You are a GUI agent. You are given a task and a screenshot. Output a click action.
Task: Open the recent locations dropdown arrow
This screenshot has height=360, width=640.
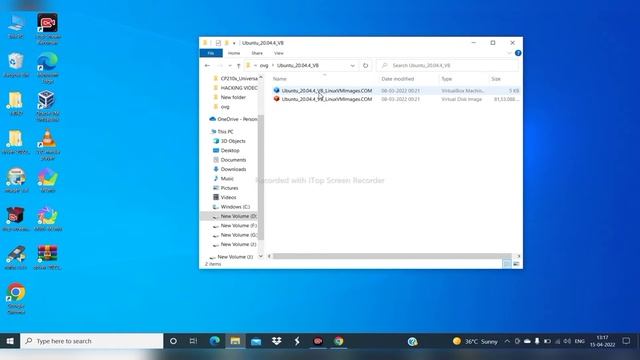[230, 65]
